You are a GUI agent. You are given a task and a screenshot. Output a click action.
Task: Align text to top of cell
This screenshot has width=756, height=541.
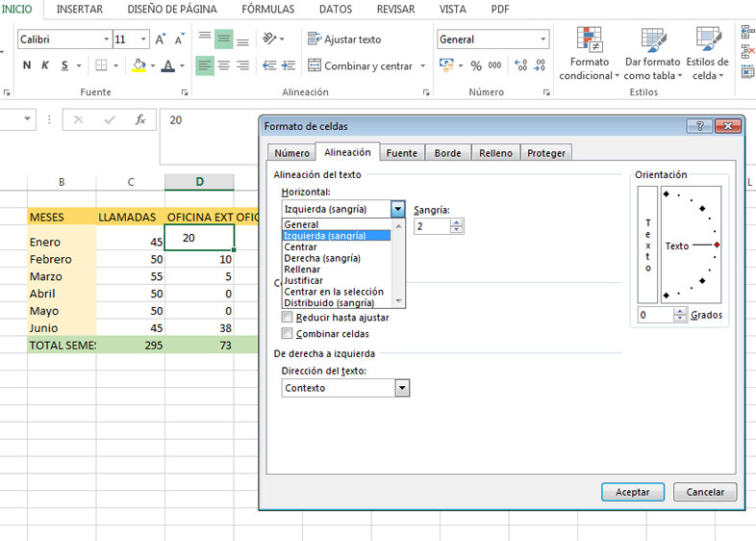click(x=205, y=39)
